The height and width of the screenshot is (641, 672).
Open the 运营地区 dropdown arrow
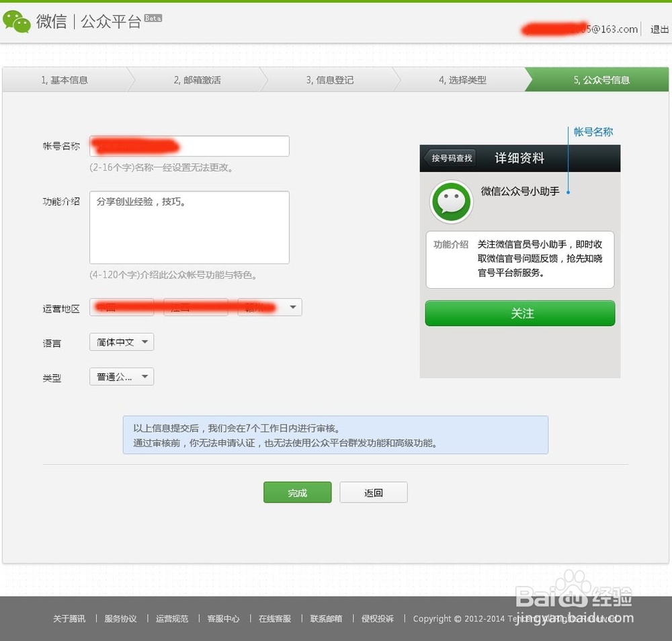tap(293, 307)
